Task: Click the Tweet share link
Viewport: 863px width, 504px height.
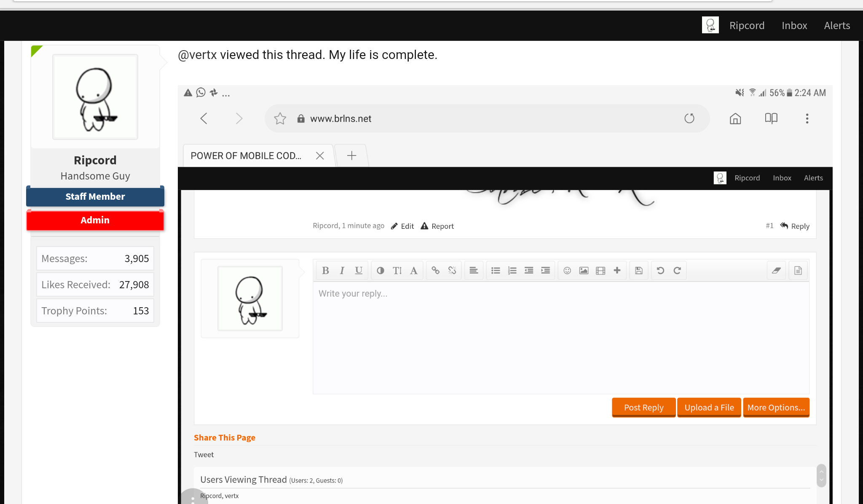Action: [x=204, y=454]
